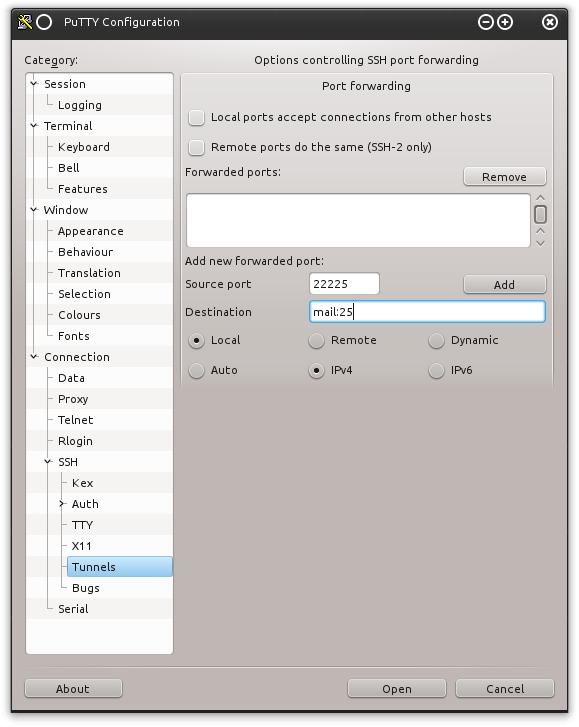Screen dimensions: 579x727
Task: Enable local ports accept connections from other hosts
Action: coord(197,117)
